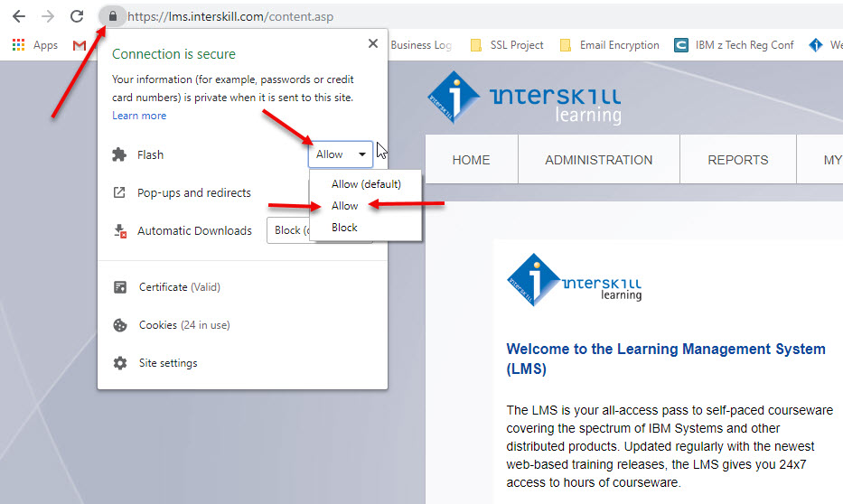Click the address bar URL

[x=230, y=16]
